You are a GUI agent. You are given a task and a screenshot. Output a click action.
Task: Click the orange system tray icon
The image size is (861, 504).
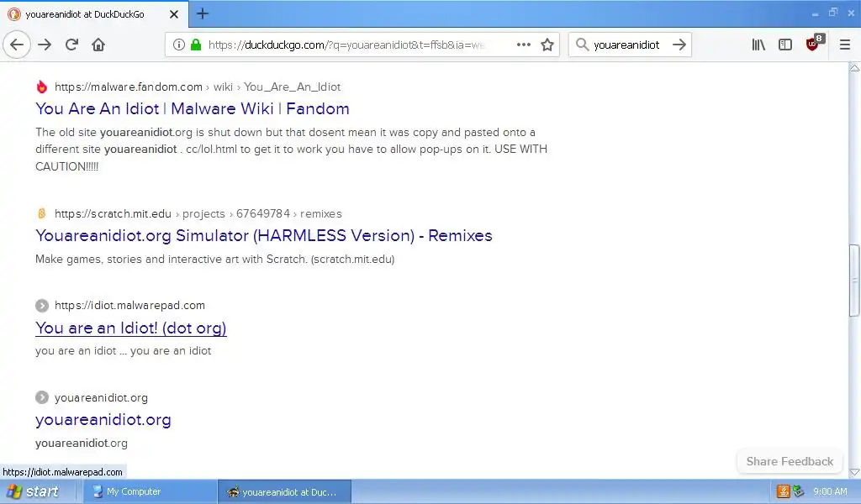click(x=784, y=491)
